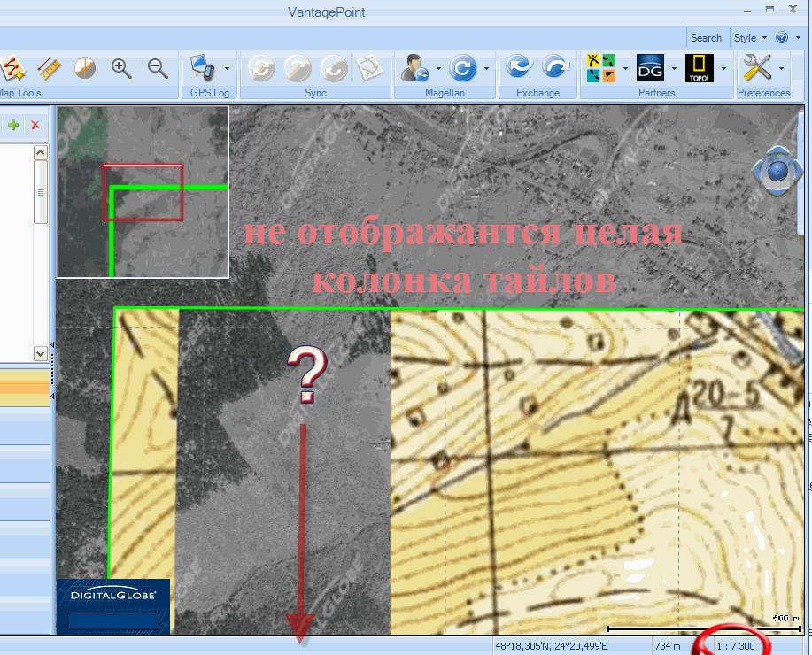The height and width of the screenshot is (655, 812).
Task: Open the route creation tool
Action: tap(12, 68)
